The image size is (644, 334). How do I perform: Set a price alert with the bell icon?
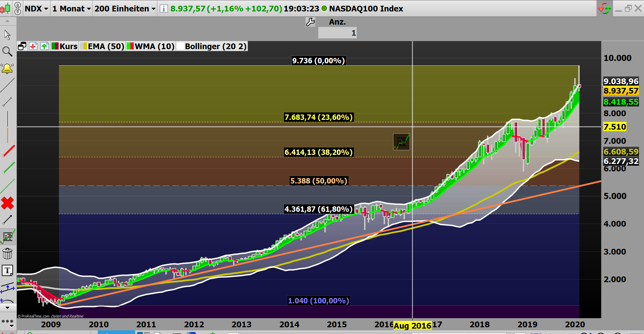tap(7, 68)
